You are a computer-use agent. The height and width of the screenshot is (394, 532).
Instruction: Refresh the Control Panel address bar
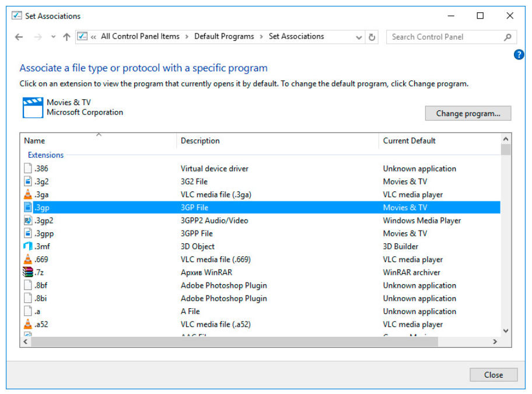click(x=373, y=37)
